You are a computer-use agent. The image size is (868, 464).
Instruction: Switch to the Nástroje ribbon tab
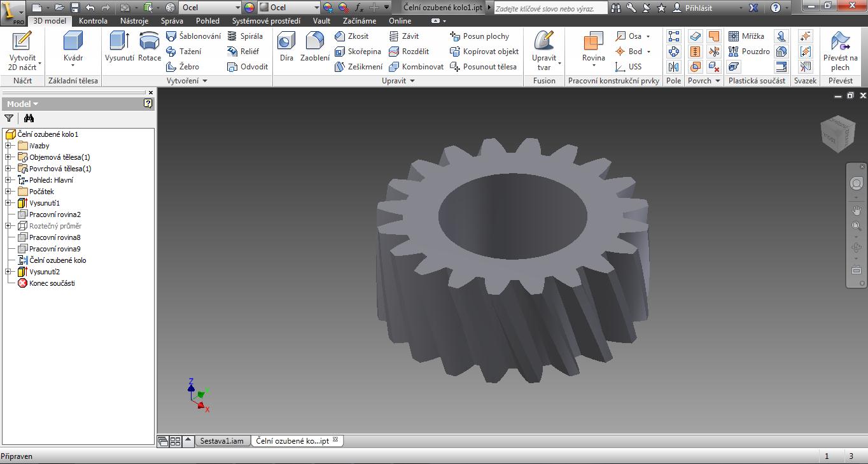[134, 21]
